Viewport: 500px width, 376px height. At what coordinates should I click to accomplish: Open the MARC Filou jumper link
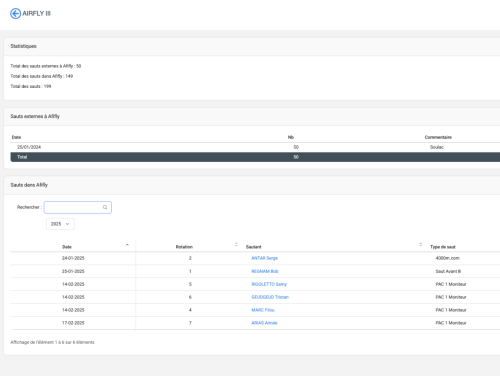coord(263,310)
